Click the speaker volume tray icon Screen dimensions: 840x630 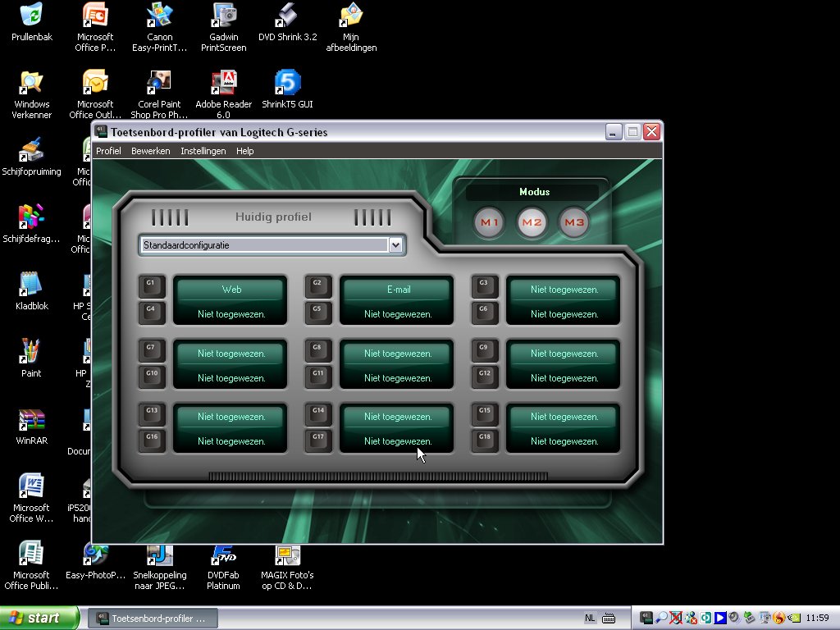tap(734, 619)
